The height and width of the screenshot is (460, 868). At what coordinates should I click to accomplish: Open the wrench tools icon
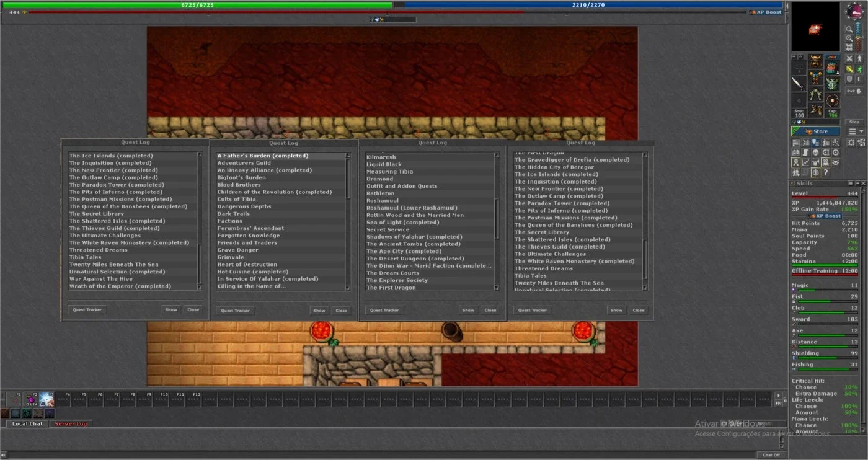pos(836,143)
